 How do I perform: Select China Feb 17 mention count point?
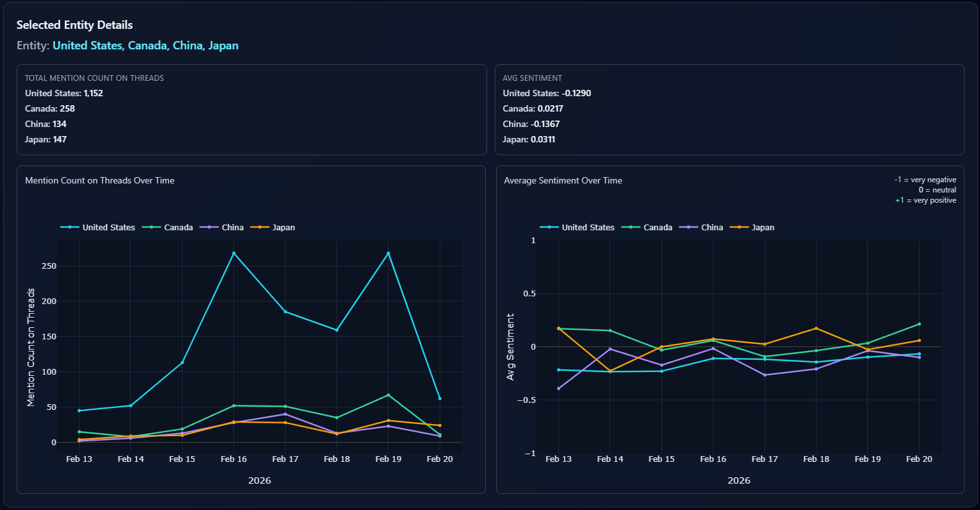pos(285,414)
